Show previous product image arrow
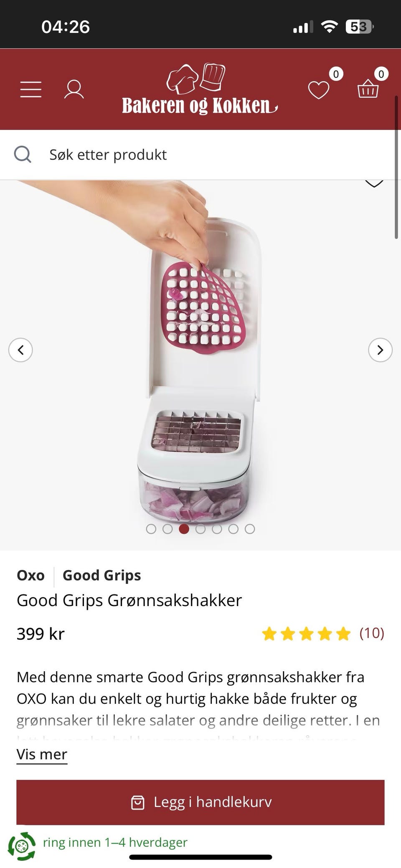This screenshot has height=868, width=401. tap(20, 350)
